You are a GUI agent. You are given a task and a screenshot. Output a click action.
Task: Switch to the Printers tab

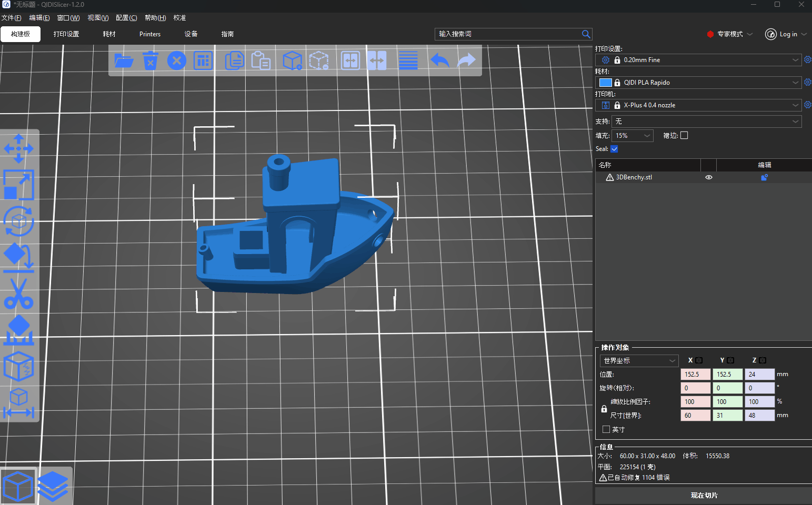pyautogui.click(x=150, y=34)
